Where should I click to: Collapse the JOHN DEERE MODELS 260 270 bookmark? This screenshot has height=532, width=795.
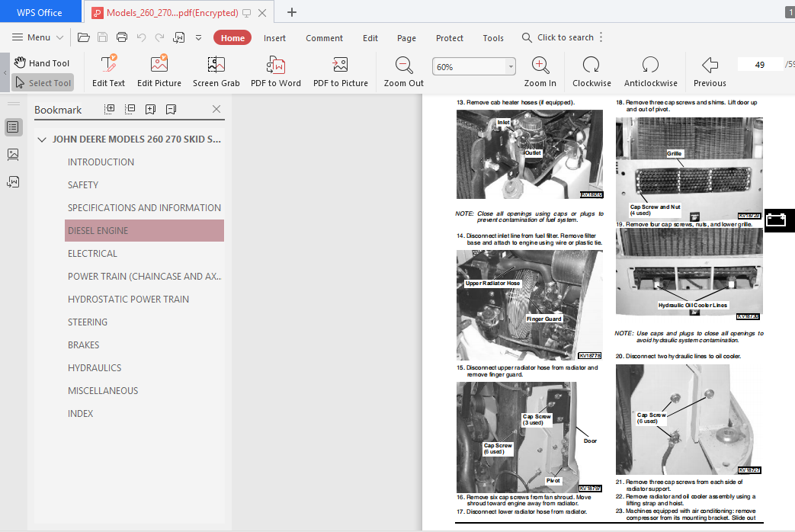coord(42,139)
